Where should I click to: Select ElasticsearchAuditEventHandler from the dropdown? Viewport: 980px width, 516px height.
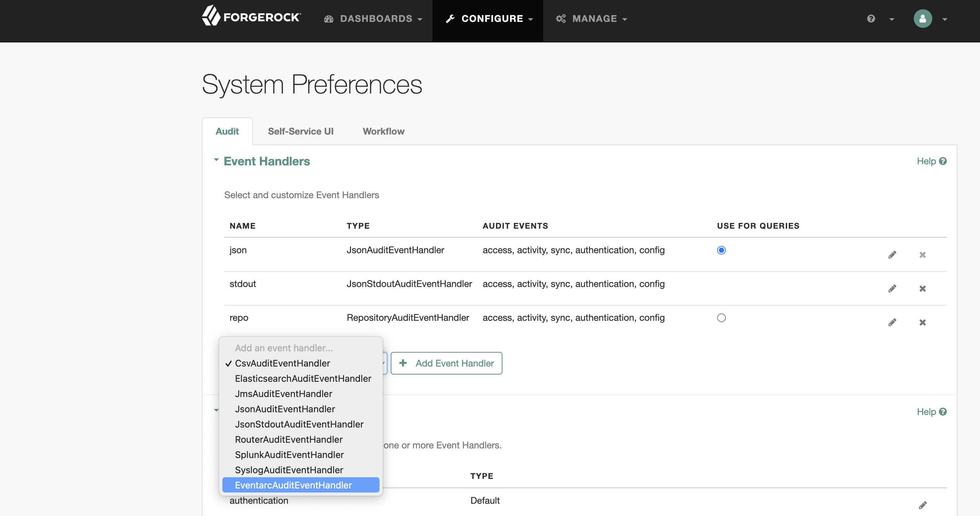tap(303, 378)
